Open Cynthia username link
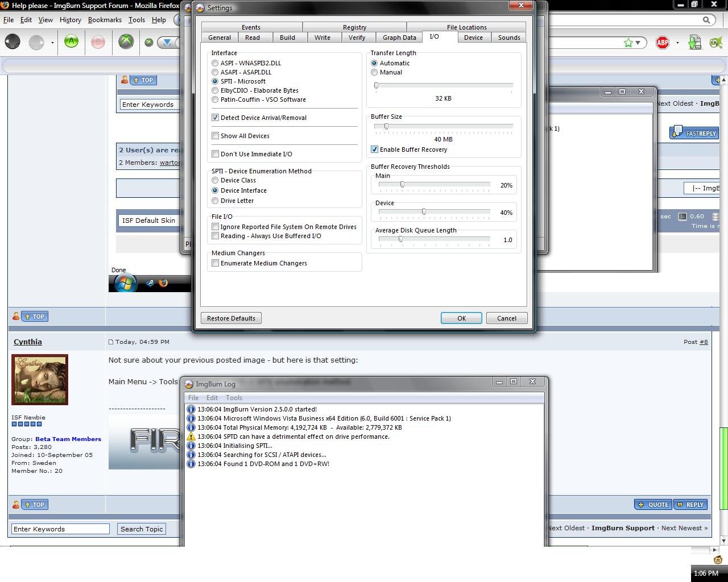Screen dimensions: 728x582 point(27,342)
